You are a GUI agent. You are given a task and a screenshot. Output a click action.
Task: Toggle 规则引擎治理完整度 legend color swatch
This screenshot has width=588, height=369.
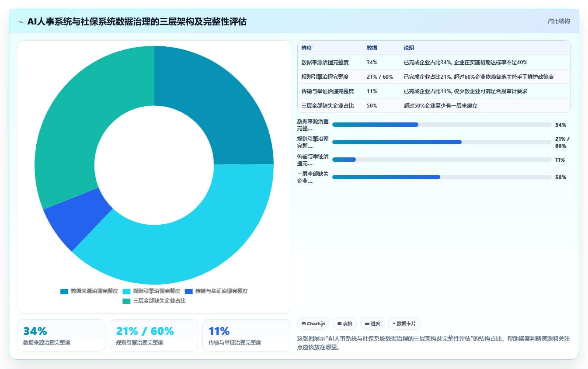(x=126, y=291)
